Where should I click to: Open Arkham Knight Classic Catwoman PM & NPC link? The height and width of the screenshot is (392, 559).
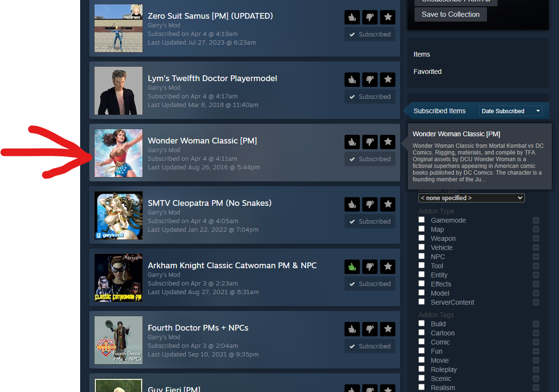[x=232, y=265]
